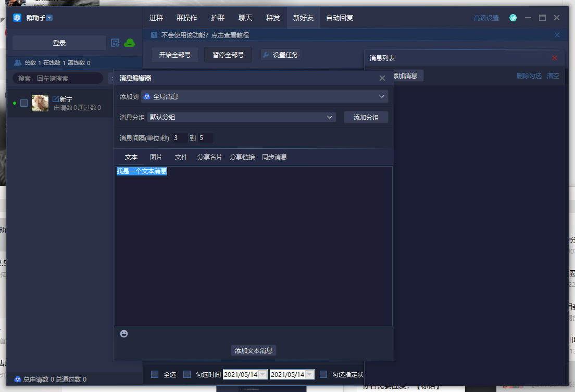Image resolution: width=575 pixels, height=392 pixels.
Task: Open the 群助手 title dropdown arrow
Action: click(49, 18)
